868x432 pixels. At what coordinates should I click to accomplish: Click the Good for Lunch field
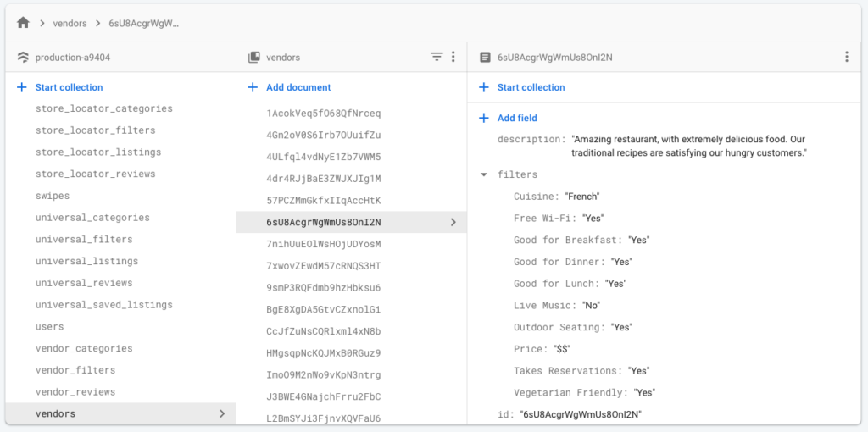570,284
